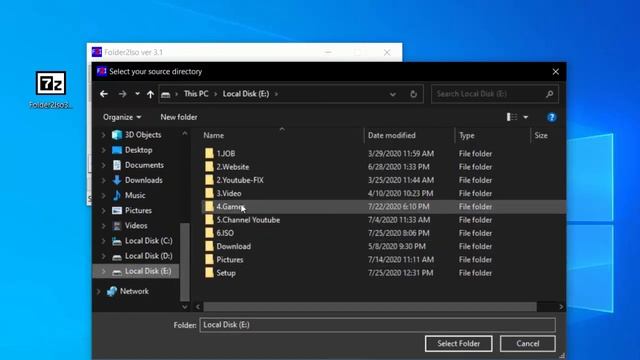640x360 pixels.
Task: Select Desktop in the navigation pane
Action: click(x=138, y=150)
